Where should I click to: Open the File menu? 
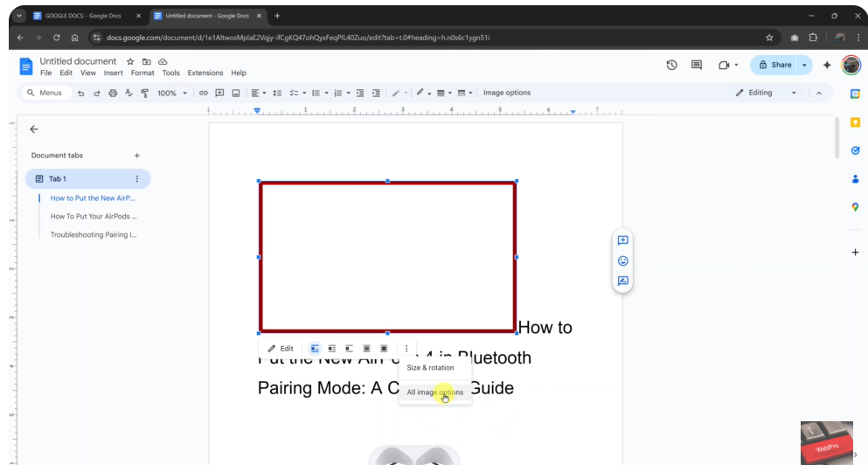pos(46,73)
